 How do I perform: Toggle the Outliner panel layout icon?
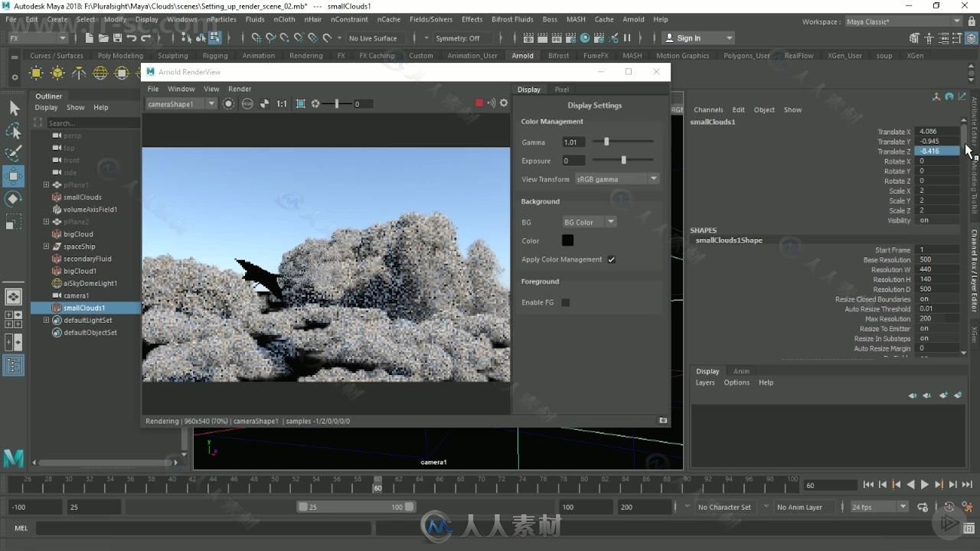[14, 366]
